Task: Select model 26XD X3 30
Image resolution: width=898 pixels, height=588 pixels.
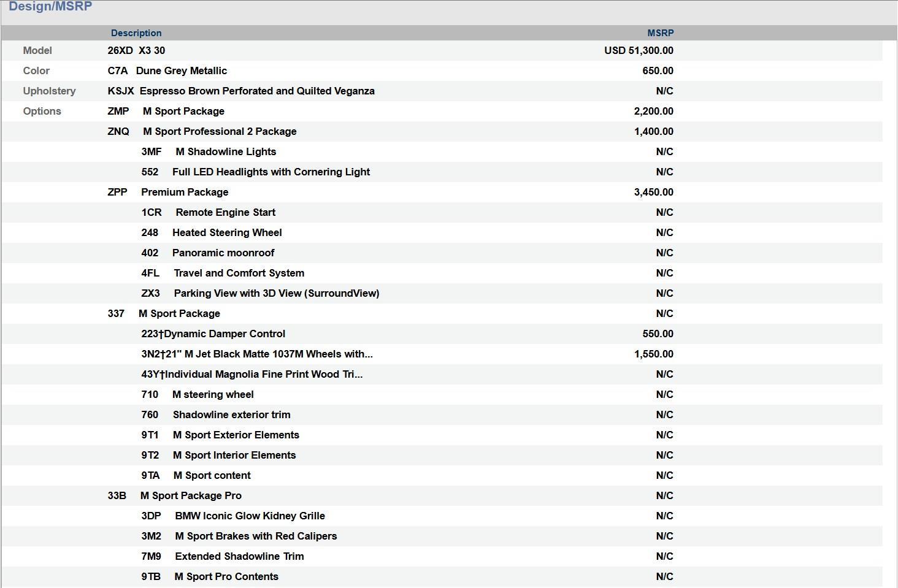Action: [x=136, y=50]
